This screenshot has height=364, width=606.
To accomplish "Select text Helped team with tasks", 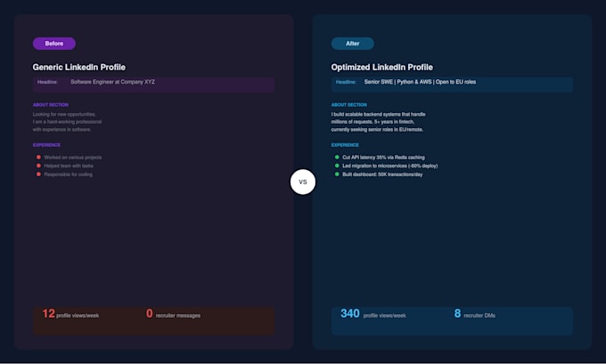I will pyautogui.click(x=69, y=166).
